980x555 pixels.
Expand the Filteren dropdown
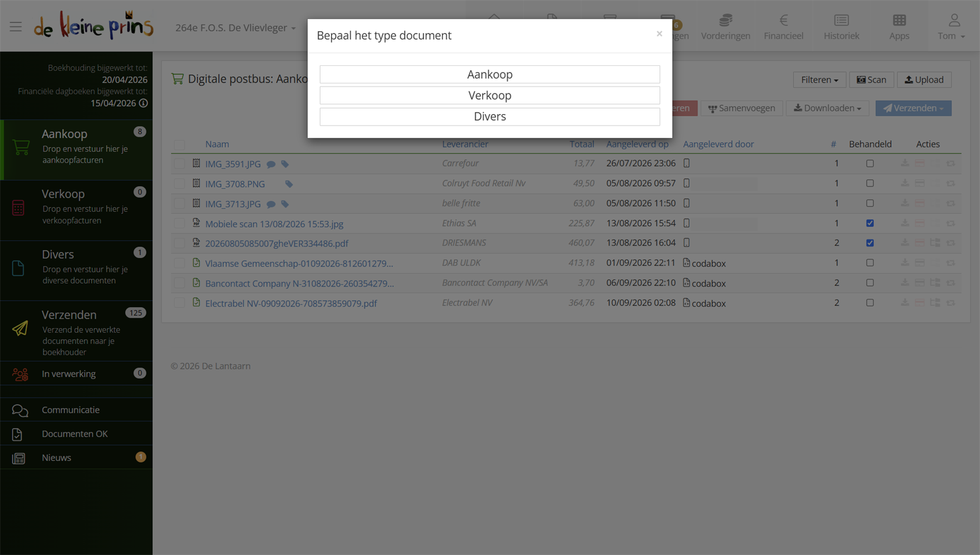click(819, 80)
